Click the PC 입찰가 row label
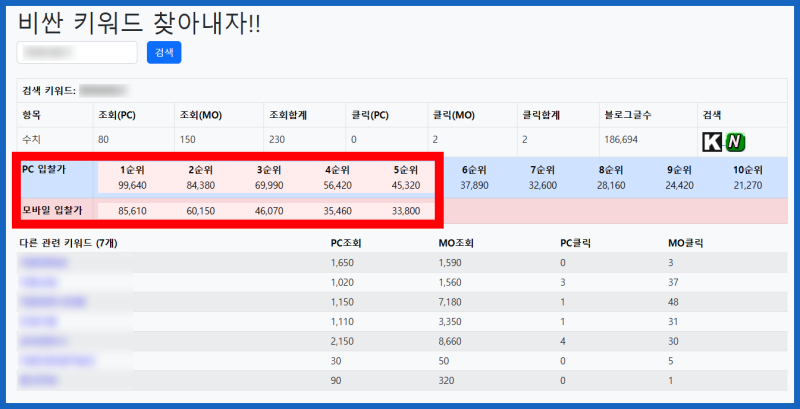Screen dimensions: 800x409 click(x=42, y=169)
